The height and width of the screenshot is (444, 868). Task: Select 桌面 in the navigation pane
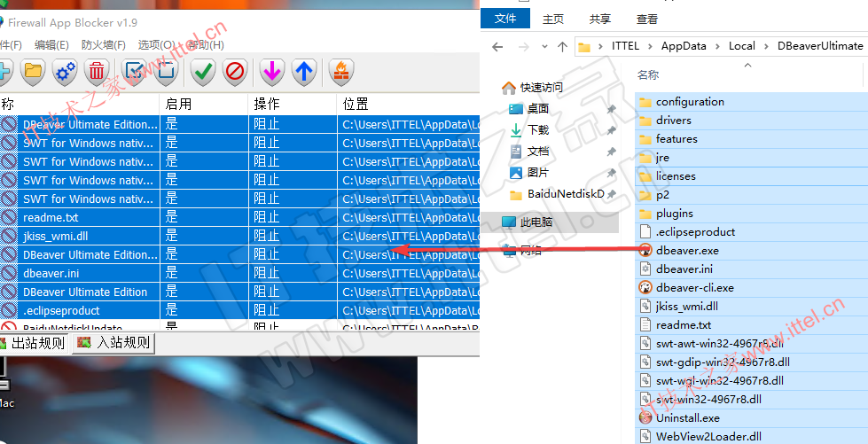(537, 108)
